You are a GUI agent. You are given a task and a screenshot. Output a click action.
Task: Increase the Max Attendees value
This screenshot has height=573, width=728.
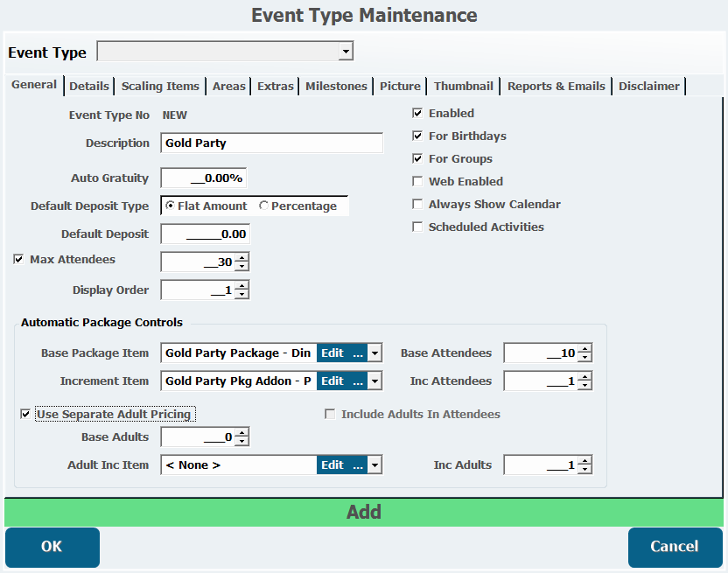pos(241,257)
